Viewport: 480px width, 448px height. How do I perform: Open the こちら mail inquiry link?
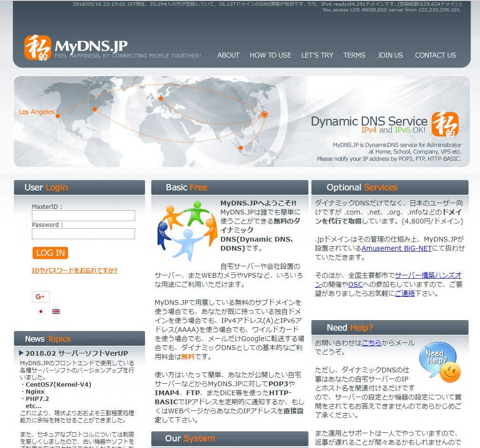pos(372,343)
